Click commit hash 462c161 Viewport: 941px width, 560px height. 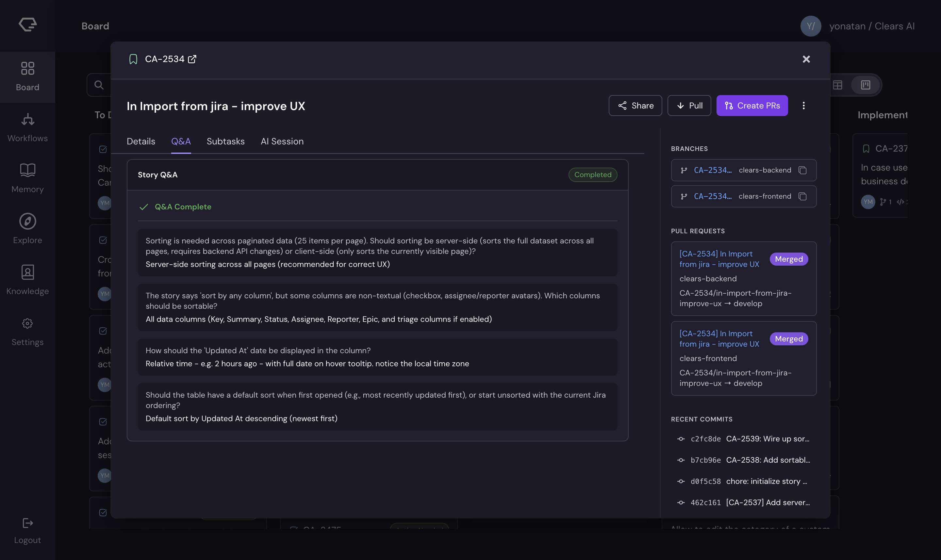point(705,502)
